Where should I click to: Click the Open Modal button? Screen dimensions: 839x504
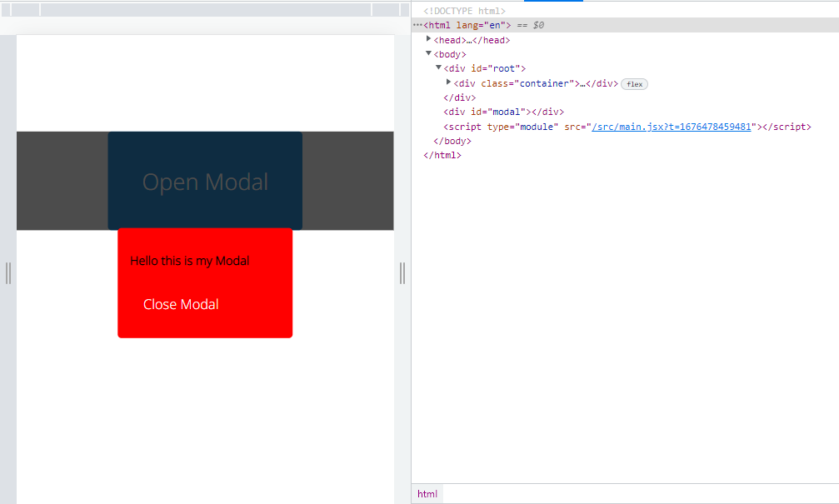[205, 181]
